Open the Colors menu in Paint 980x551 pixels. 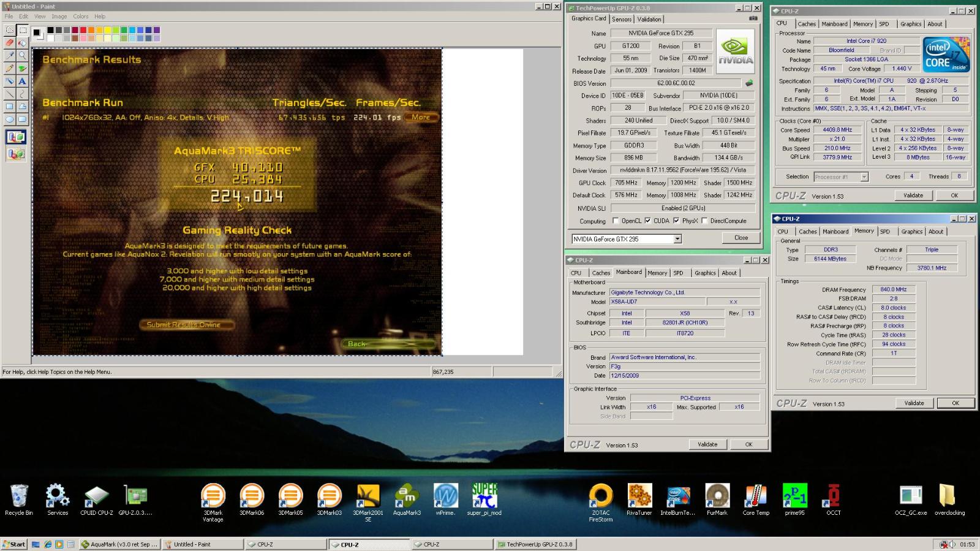[81, 17]
